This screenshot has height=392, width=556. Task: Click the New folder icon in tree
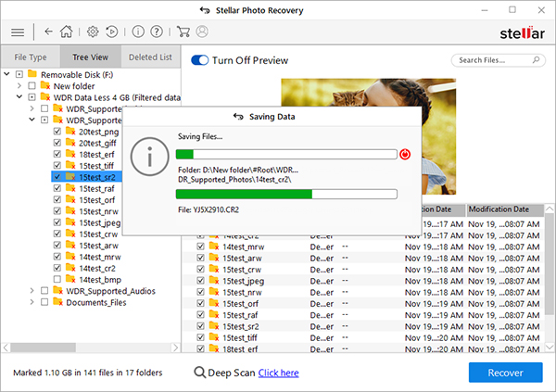point(45,85)
